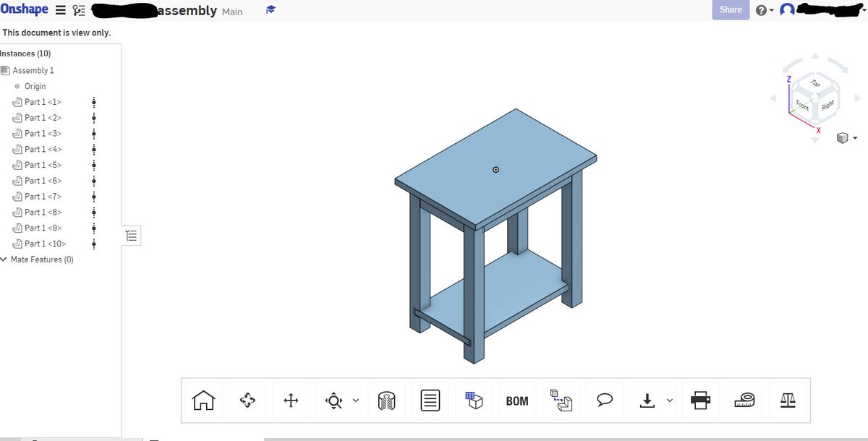Screen dimensions: 868x441
Task: Toggle the instance list panel icon
Action: (131, 235)
